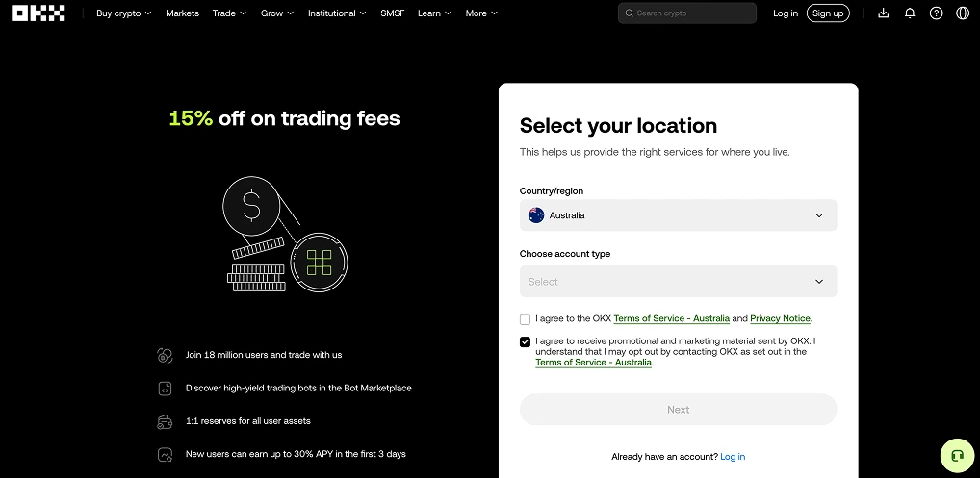Image resolution: width=980 pixels, height=478 pixels.
Task: Click the blue Log in link below Next
Action: point(733,457)
